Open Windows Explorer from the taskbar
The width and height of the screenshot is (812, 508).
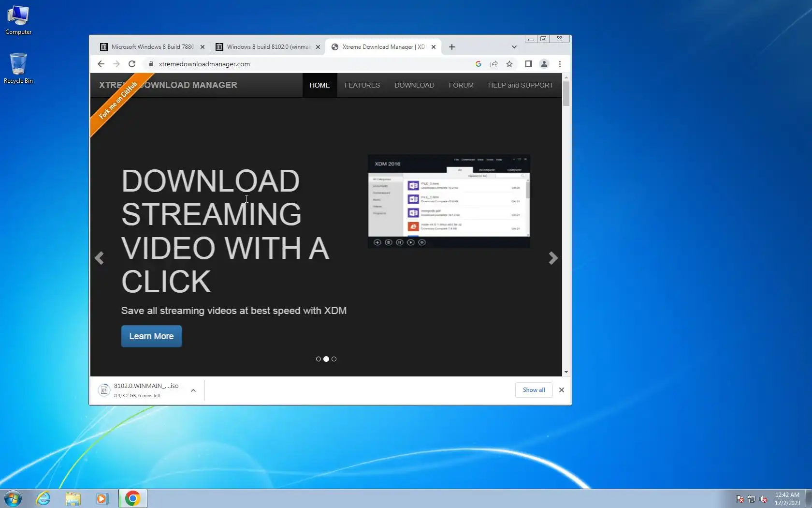(x=73, y=498)
